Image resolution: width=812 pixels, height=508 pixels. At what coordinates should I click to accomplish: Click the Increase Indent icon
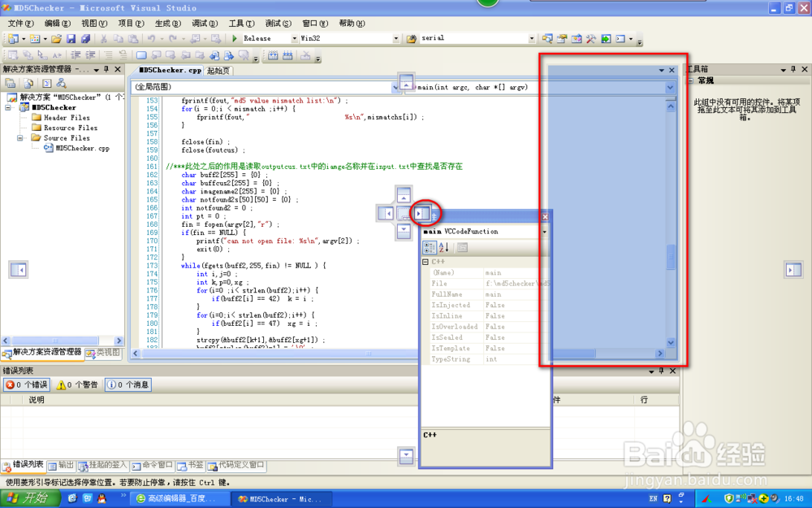point(91,55)
